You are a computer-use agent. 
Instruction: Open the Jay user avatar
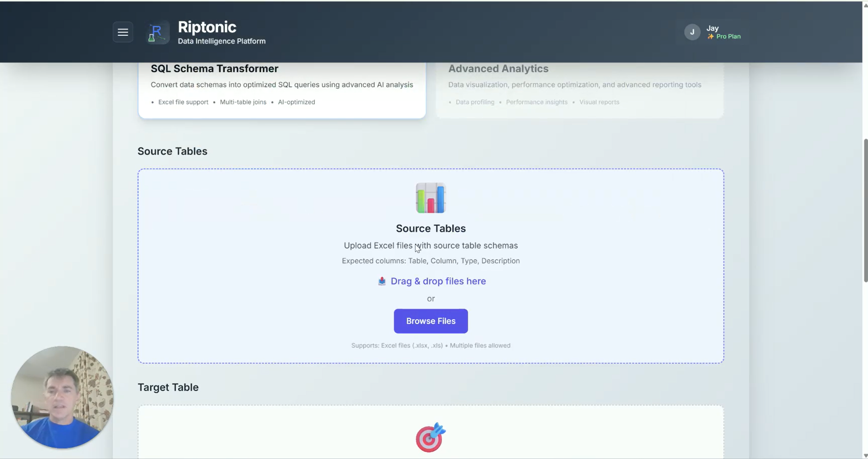click(692, 32)
